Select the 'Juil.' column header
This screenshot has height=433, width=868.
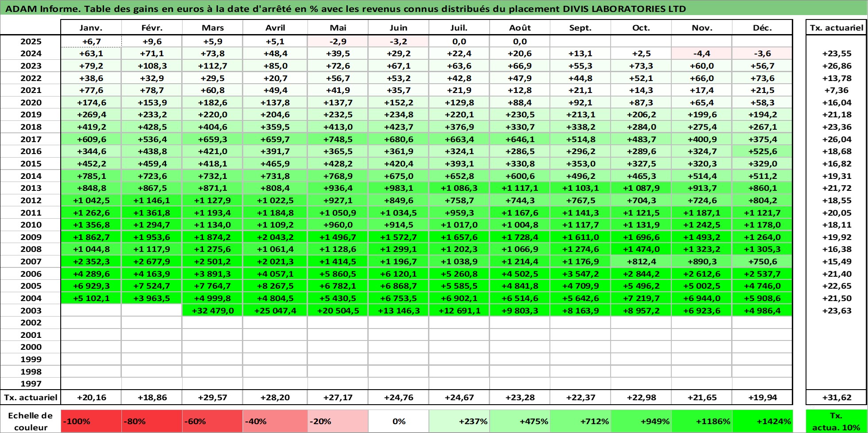coord(459,27)
